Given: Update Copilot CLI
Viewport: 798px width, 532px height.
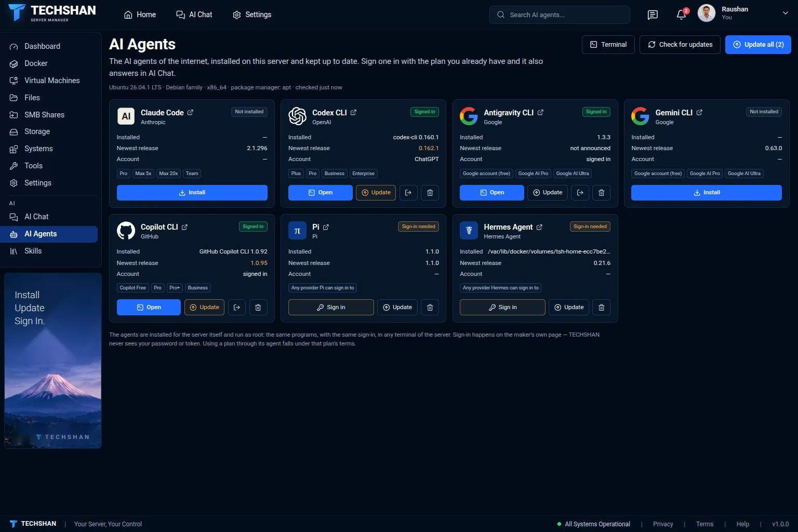Looking at the screenshot, I should (205, 308).
